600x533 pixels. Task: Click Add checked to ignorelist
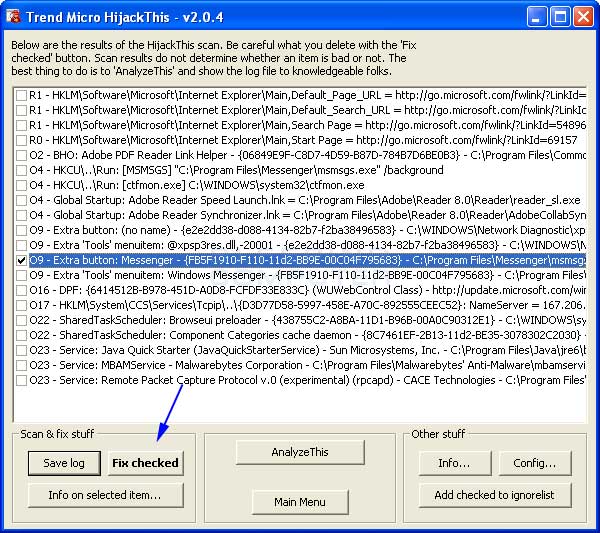[x=495, y=495]
